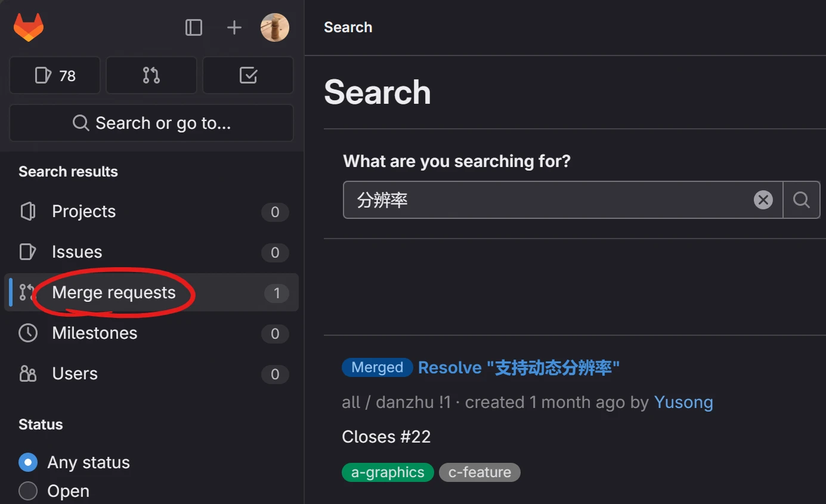
Task: Show Issues search results
Action: (77, 252)
